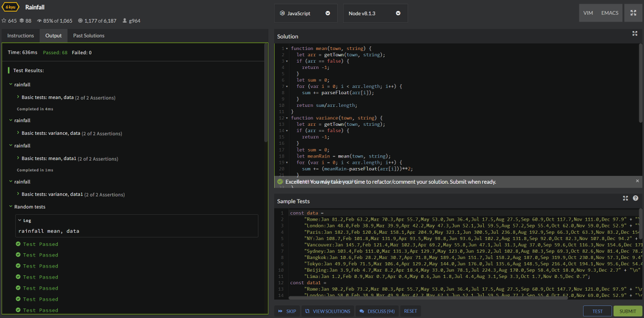Dismiss the 'Excellent!' notification banner
Screen dimensions: 644x318
(637, 181)
